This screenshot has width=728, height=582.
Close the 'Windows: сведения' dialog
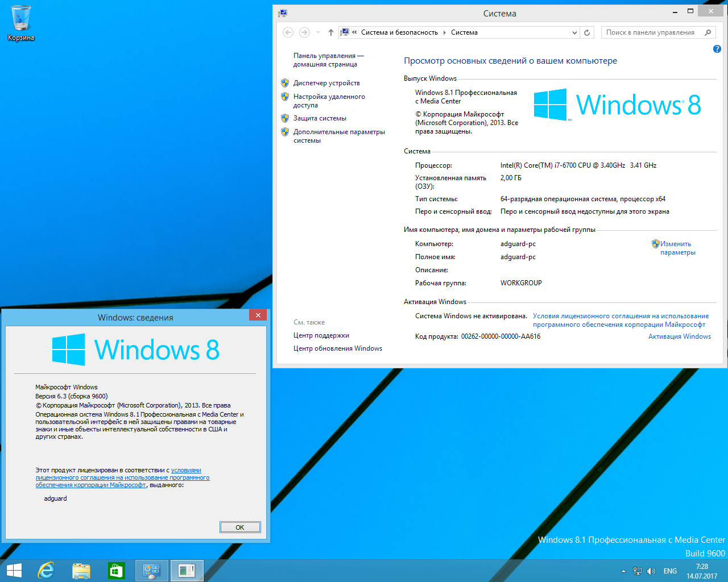click(258, 315)
